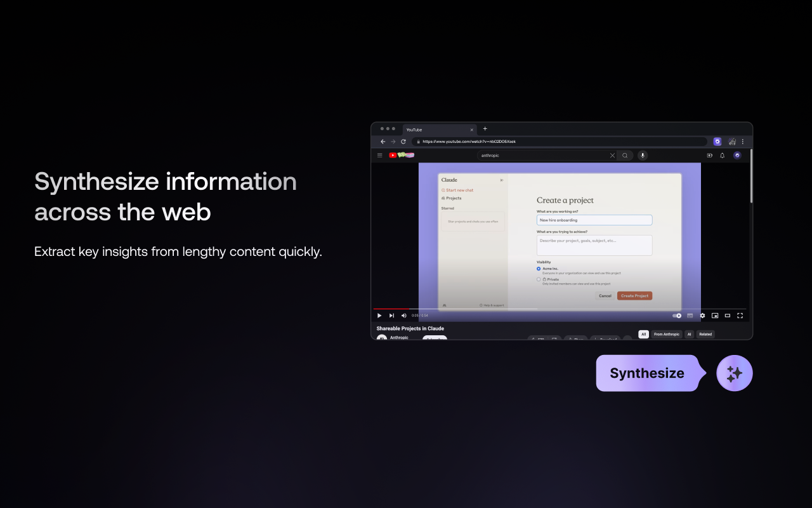The image size is (812, 508).
Task: Click the Create Project button
Action: pyautogui.click(x=634, y=296)
